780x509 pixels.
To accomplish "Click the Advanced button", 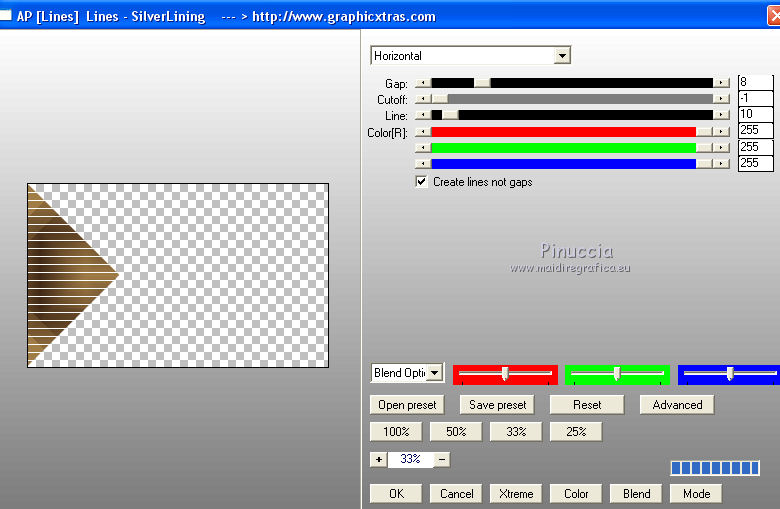I will tap(677, 405).
